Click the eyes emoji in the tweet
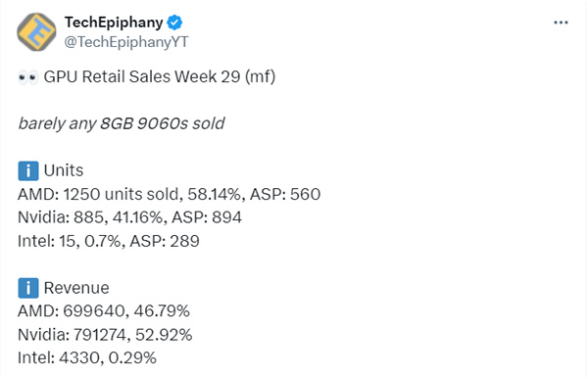The width and height of the screenshot is (588, 378). point(28,77)
